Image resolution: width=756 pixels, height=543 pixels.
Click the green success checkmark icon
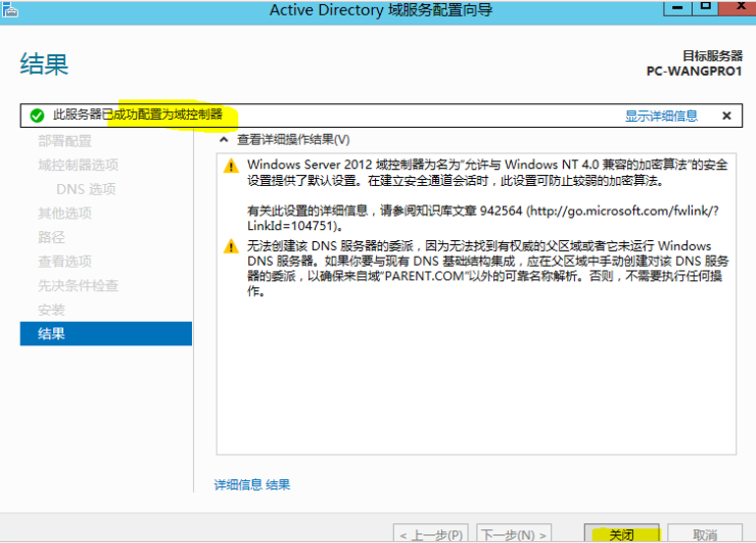pyautogui.click(x=37, y=116)
